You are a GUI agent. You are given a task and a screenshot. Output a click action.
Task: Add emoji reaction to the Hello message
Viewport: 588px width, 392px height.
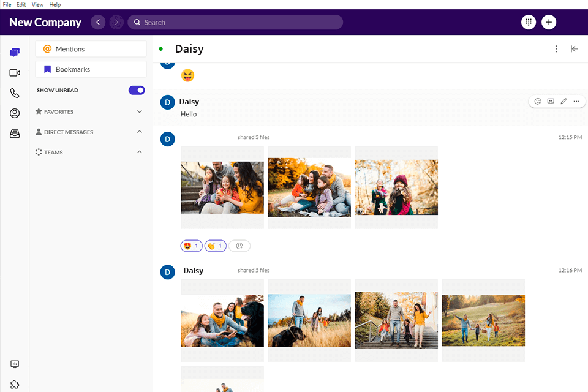pyautogui.click(x=538, y=101)
